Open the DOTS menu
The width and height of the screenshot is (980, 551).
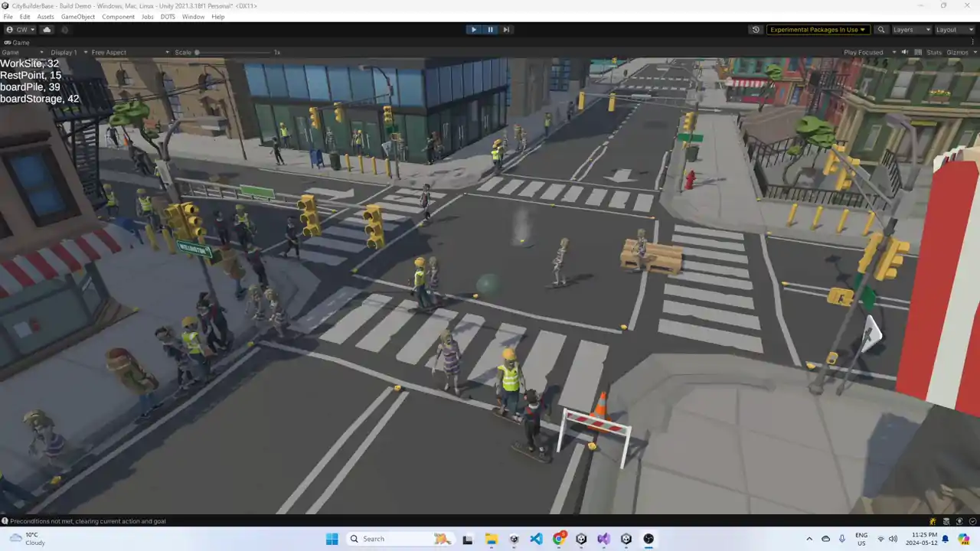(x=168, y=16)
